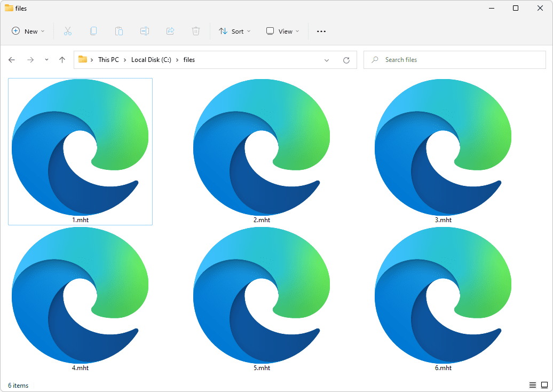
Task: Go back with the left arrow
Action: (12, 60)
